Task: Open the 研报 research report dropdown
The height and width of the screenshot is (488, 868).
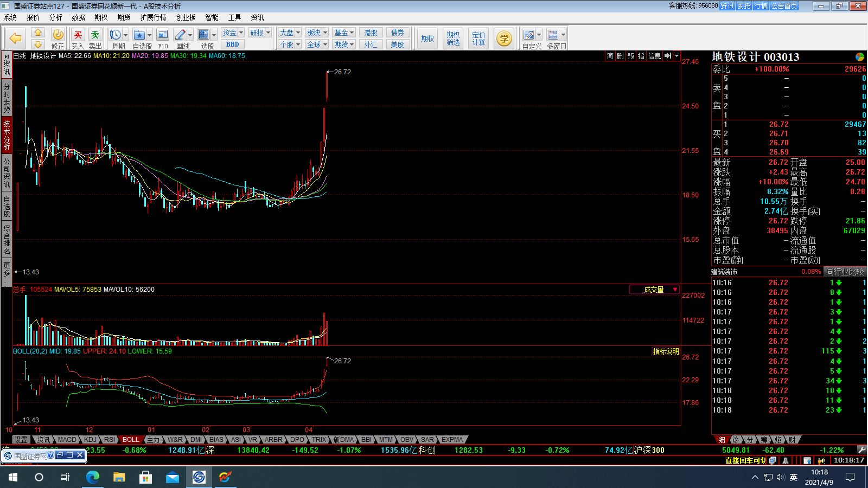Action: point(260,33)
